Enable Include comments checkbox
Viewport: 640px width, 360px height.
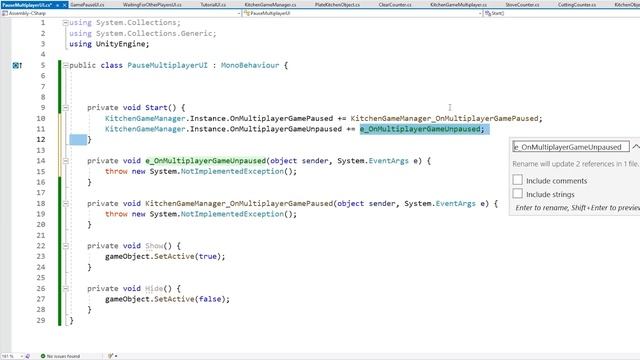(x=518, y=180)
